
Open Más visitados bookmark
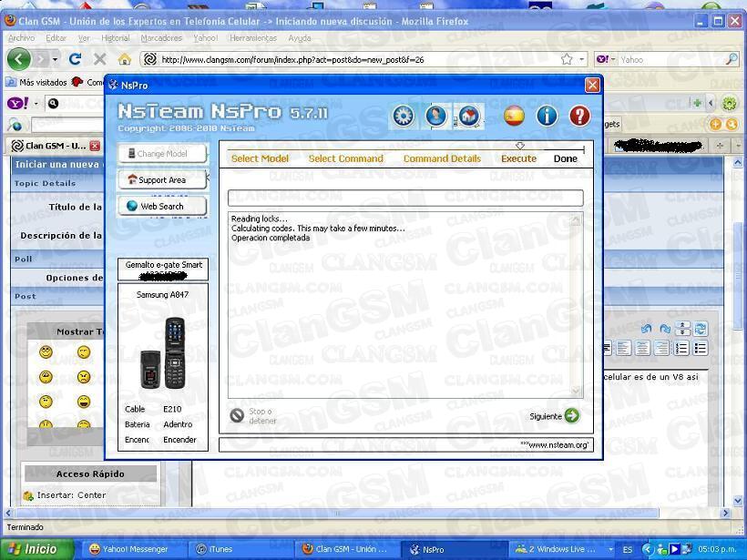pos(36,82)
